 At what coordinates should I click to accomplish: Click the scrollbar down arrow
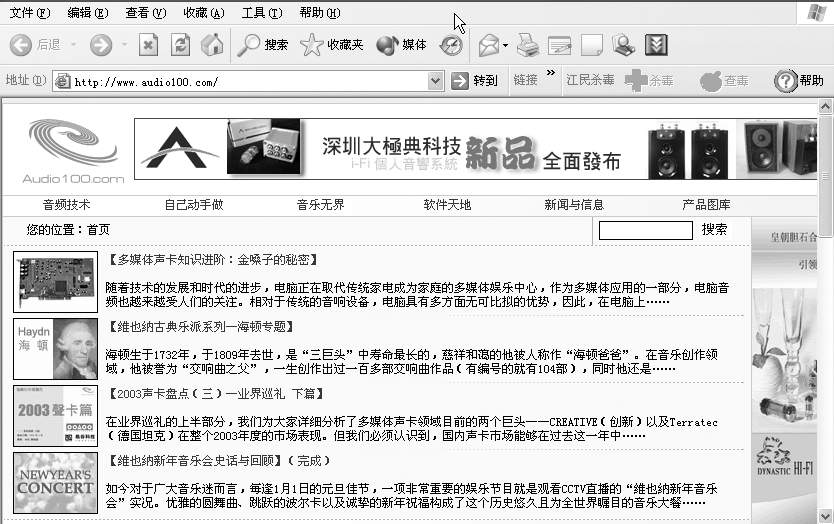[x=825, y=516]
